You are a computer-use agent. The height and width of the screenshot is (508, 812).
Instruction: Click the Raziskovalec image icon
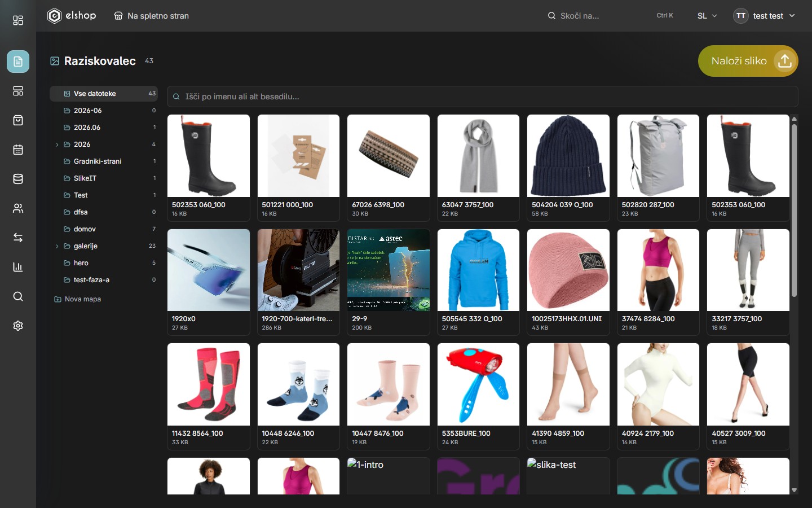pyautogui.click(x=55, y=61)
